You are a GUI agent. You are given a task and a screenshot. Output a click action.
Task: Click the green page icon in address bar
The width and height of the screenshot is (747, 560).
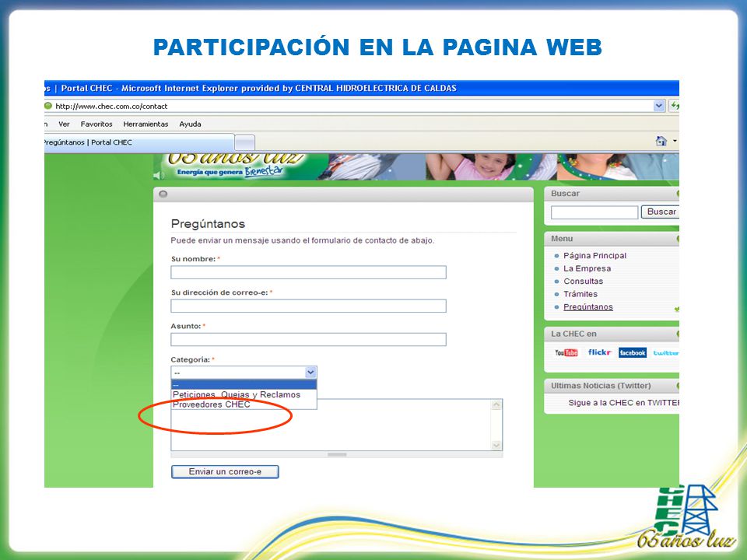pyautogui.click(x=47, y=106)
